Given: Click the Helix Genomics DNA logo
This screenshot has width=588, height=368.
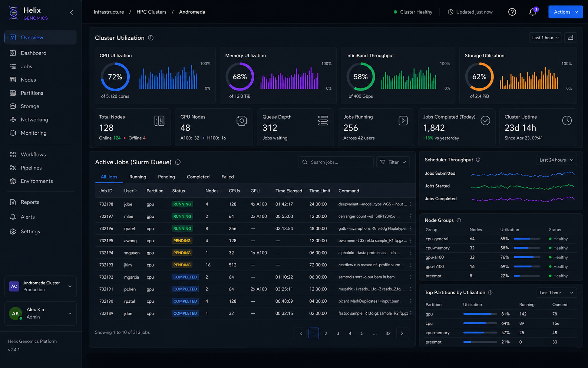Looking at the screenshot, I should [x=14, y=13].
